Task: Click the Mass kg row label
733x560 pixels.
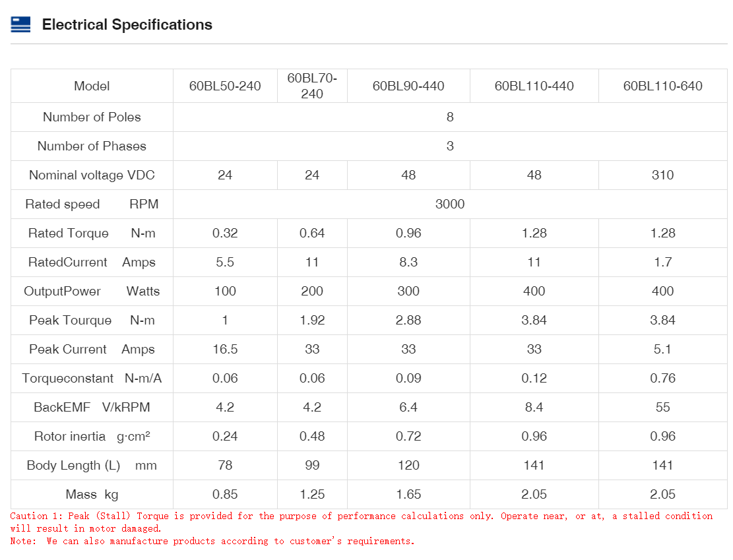Action: pyautogui.click(x=92, y=495)
